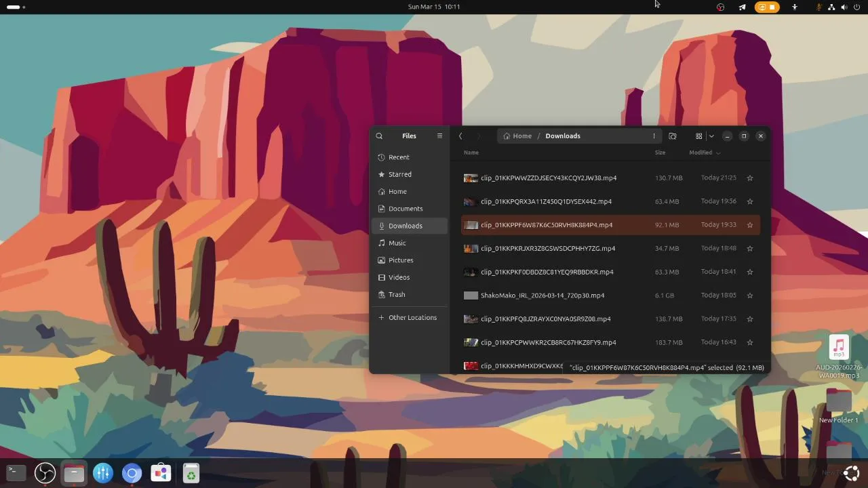Image resolution: width=868 pixels, height=488 pixels.
Task: Click the OBS tray icon in top bar
Action: (x=720, y=7)
